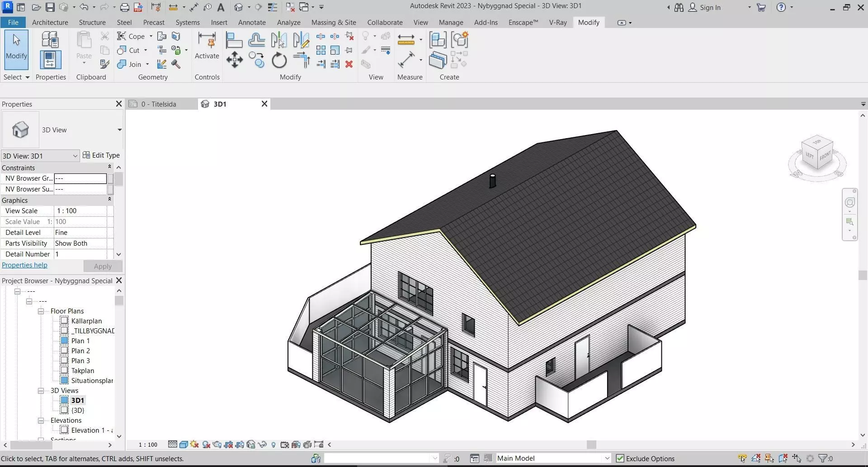Screen dimensions: 868x467
Task: Open Visual Style menu on view bar
Action: coord(184,444)
